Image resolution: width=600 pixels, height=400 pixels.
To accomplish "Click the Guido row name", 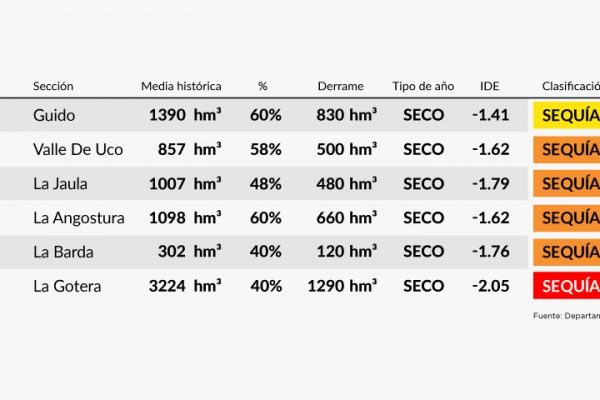I will 52,115.
